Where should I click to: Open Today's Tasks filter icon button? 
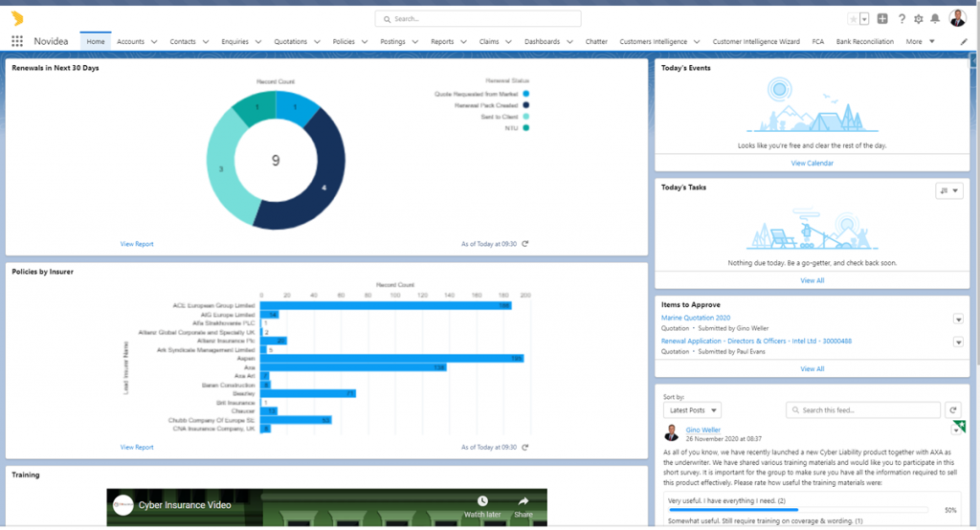click(948, 190)
